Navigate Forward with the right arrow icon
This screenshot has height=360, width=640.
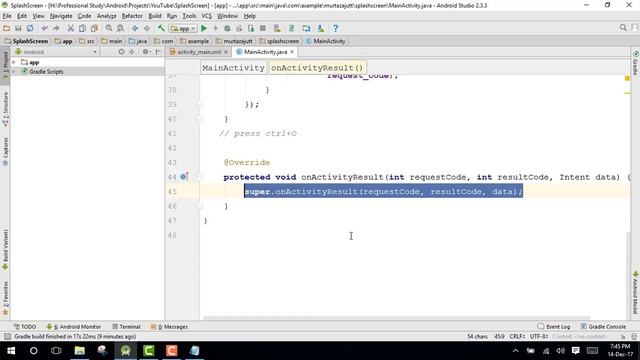click(147, 28)
